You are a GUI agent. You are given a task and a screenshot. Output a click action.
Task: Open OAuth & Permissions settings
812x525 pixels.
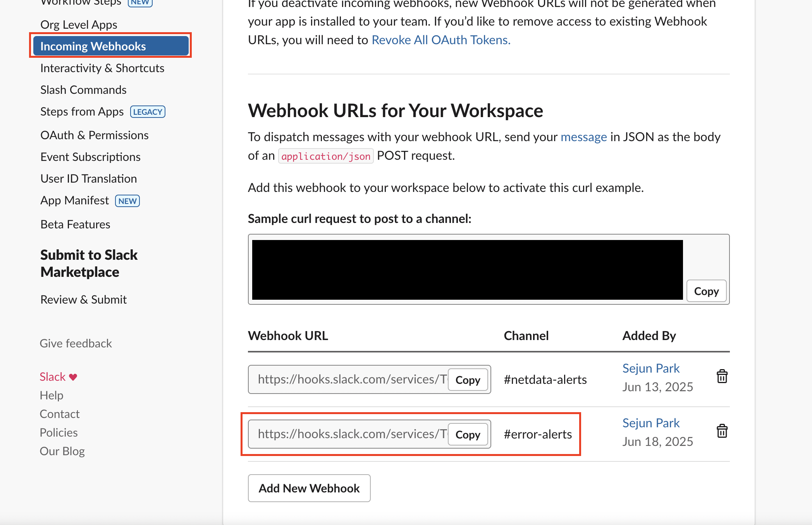(95, 135)
